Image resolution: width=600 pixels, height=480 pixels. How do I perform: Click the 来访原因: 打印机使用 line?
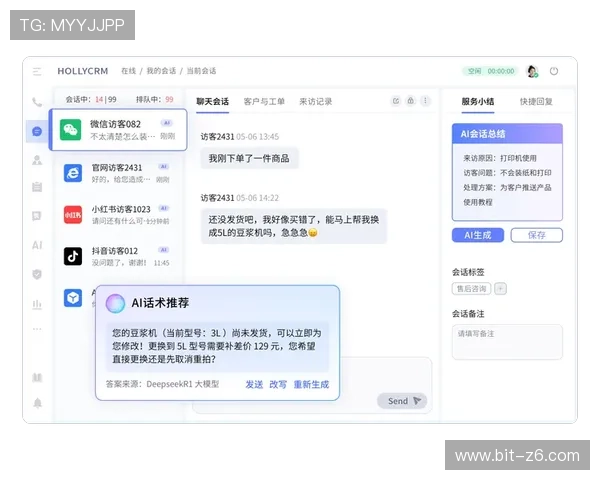click(500, 158)
